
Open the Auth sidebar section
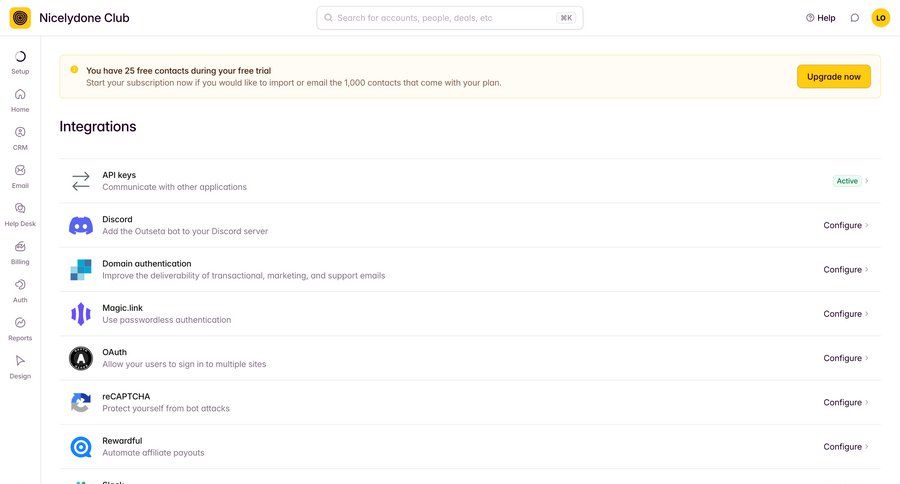click(20, 291)
